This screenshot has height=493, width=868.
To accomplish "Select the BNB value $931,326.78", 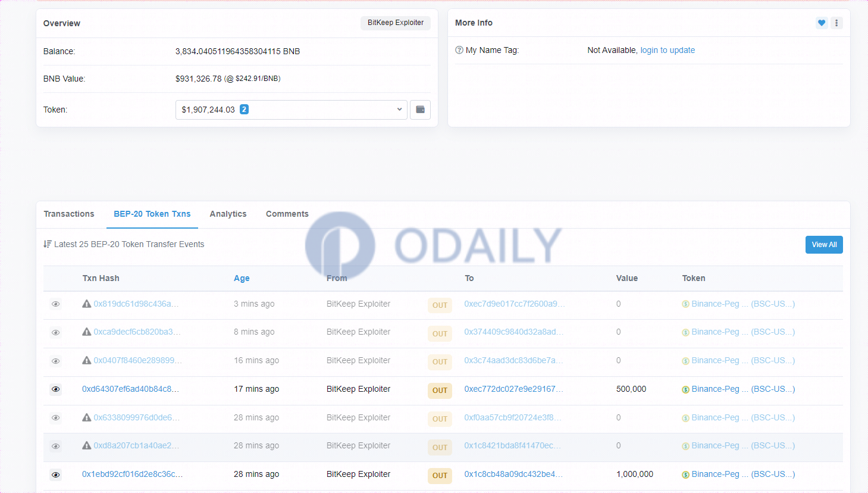I will (x=198, y=79).
